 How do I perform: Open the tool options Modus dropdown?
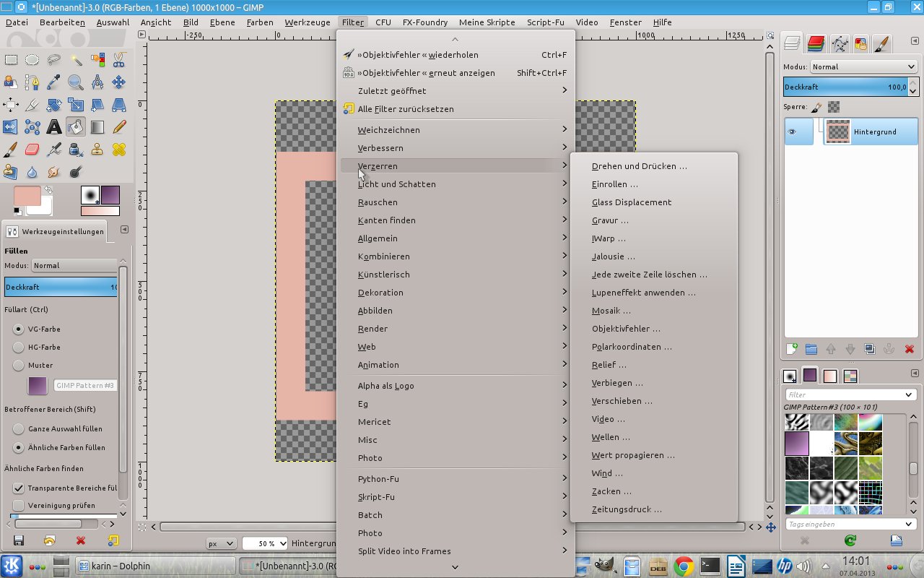pos(74,265)
